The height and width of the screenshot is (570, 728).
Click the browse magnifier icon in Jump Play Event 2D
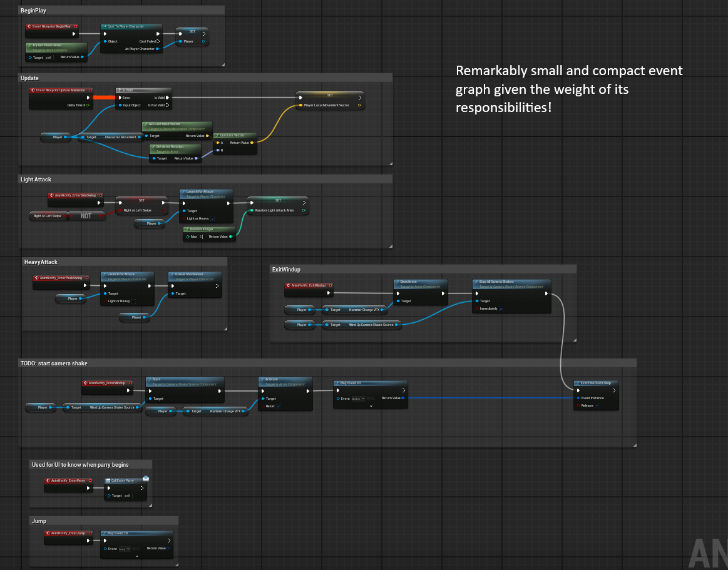coord(138,549)
